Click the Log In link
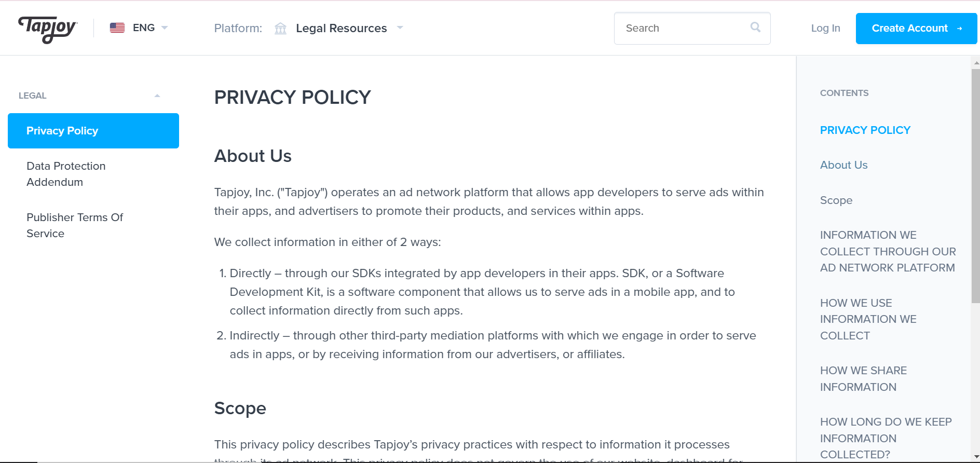980x463 pixels. coord(825,29)
